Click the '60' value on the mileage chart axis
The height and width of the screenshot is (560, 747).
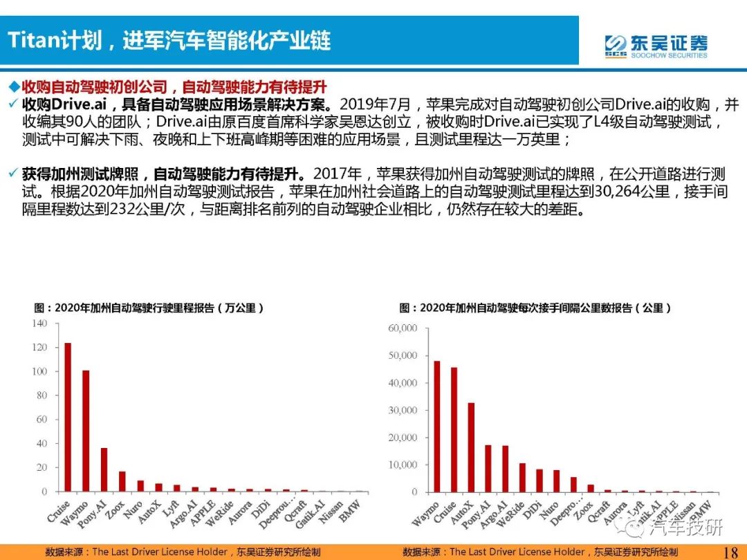pyautogui.click(x=42, y=419)
